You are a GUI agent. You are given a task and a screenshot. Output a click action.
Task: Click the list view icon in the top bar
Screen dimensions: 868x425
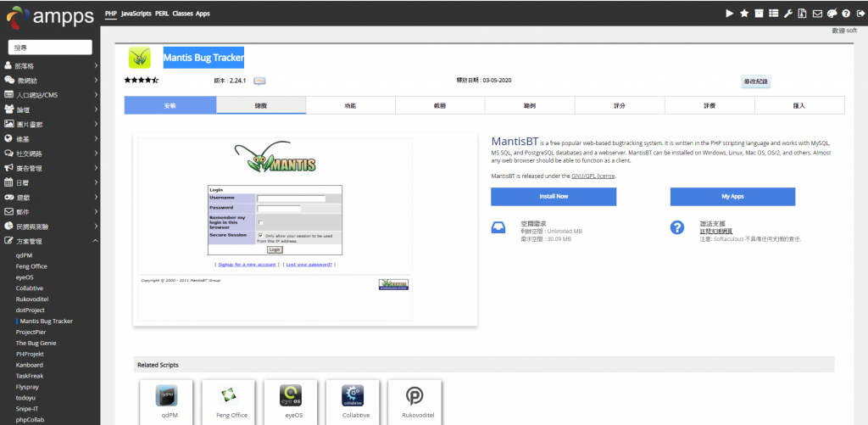coord(773,14)
